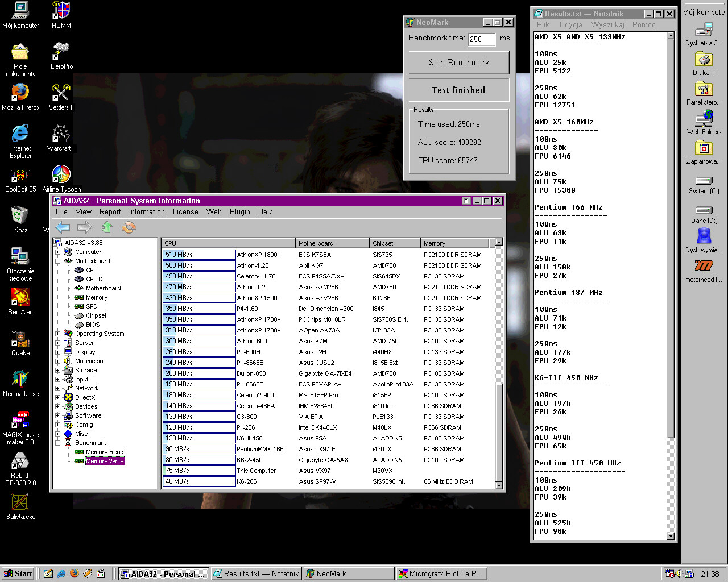This screenshot has width=728, height=582.
Task: Click the AIDA32 forward arrow toolbar icon
Action: pos(85,227)
